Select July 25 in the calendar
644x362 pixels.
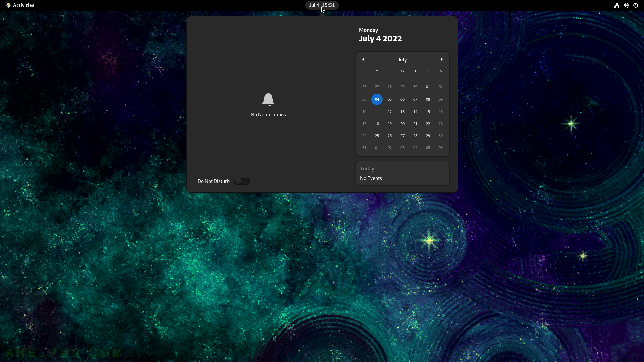pyautogui.click(x=377, y=136)
